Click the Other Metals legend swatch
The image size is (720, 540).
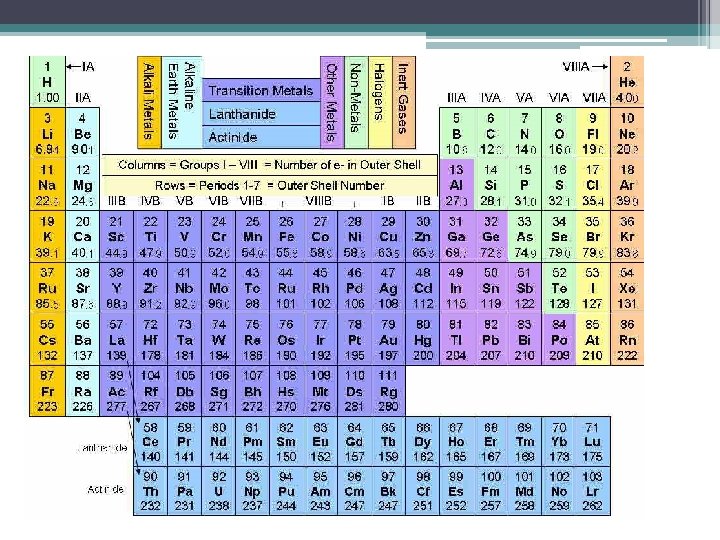pyautogui.click(x=332, y=102)
